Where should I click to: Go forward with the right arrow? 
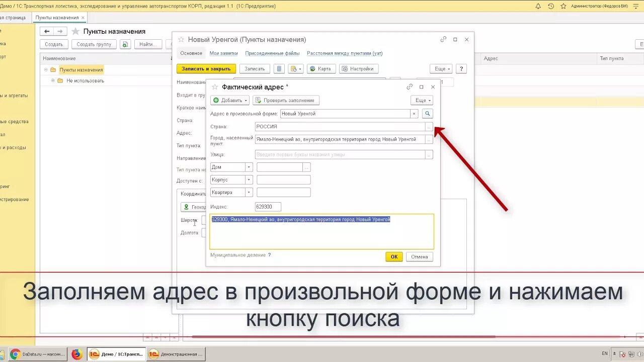tap(59, 31)
